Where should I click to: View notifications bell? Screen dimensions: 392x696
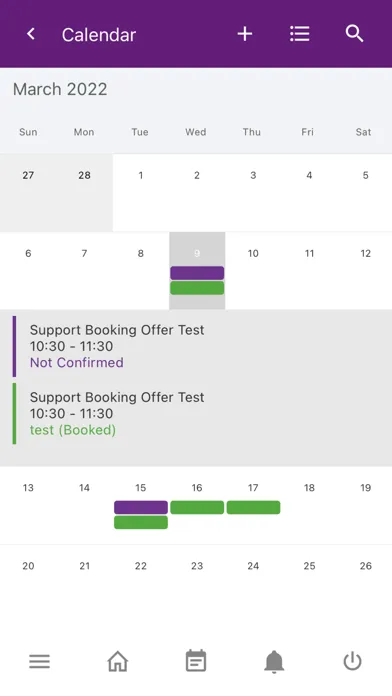tap(274, 662)
